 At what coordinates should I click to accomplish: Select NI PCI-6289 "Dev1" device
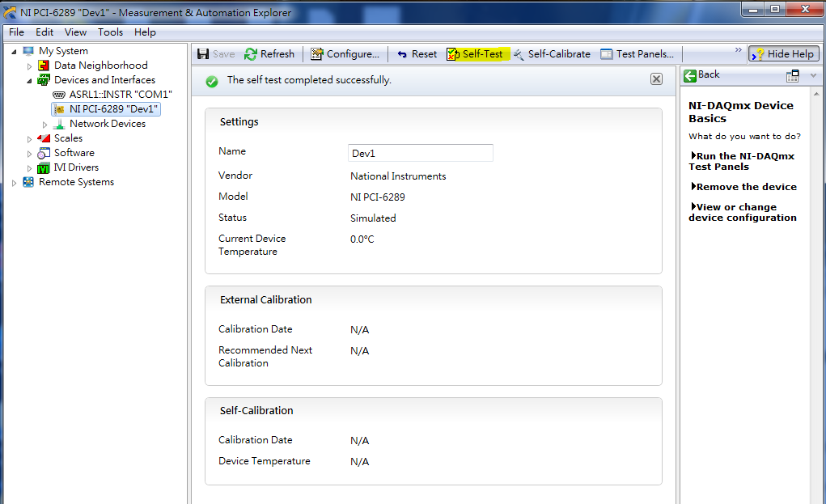[x=113, y=109]
